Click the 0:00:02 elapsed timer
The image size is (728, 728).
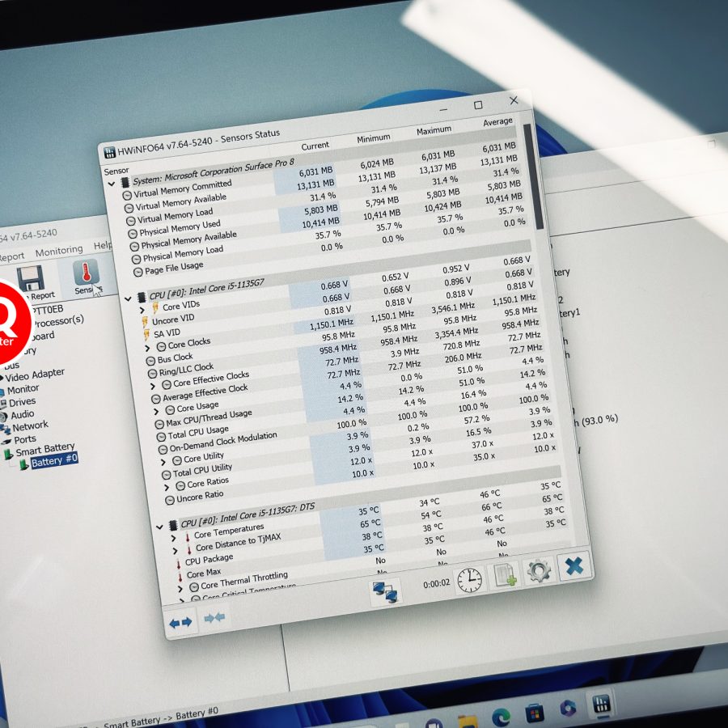(x=437, y=583)
